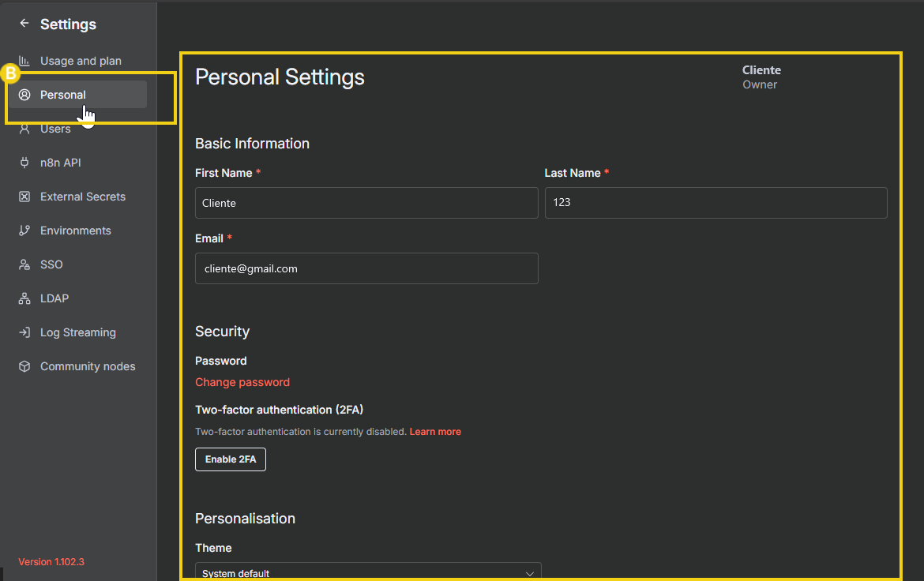Click the Last Name input field
This screenshot has height=581, width=924.
[x=716, y=203]
